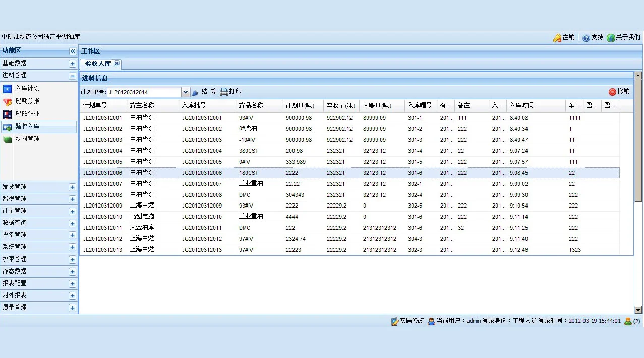
Task: Expand the 权限管理 section
Action: coord(72,260)
